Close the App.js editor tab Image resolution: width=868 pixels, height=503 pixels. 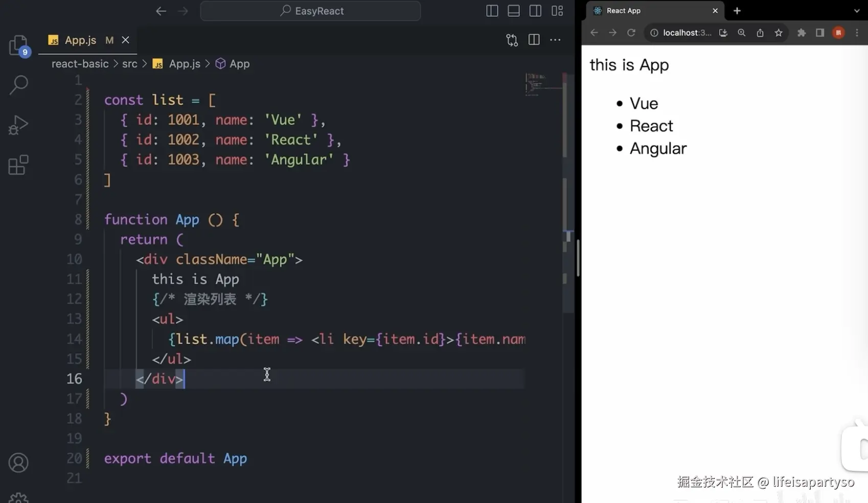125,40
